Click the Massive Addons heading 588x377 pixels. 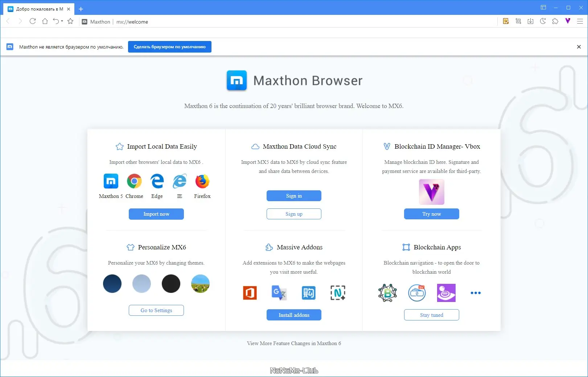coord(300,247)
